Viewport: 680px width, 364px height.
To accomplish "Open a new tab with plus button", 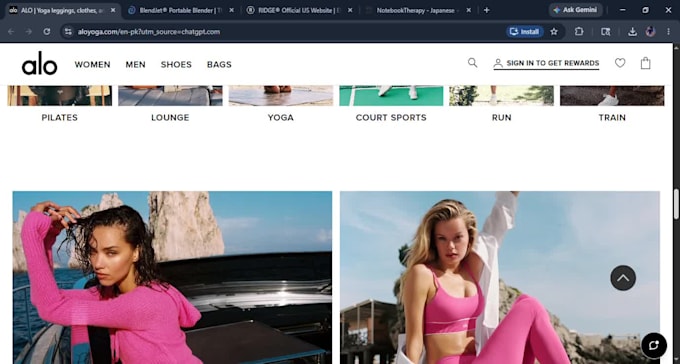I will pos(487,10).
